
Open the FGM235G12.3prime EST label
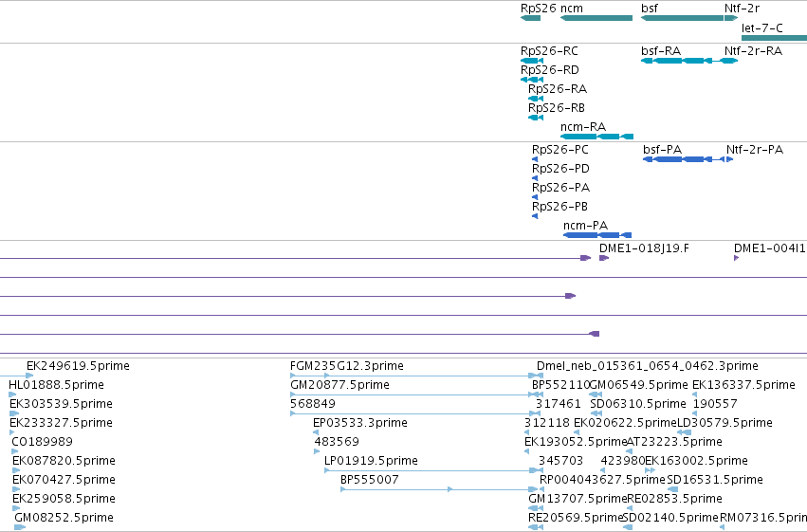[x=347, y=366]
